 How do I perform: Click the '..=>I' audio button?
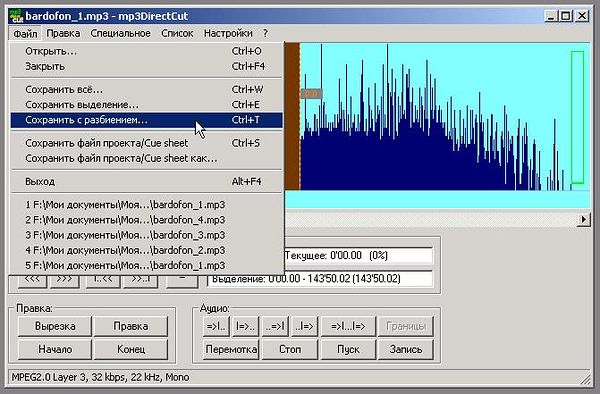[x=275, y=326]
